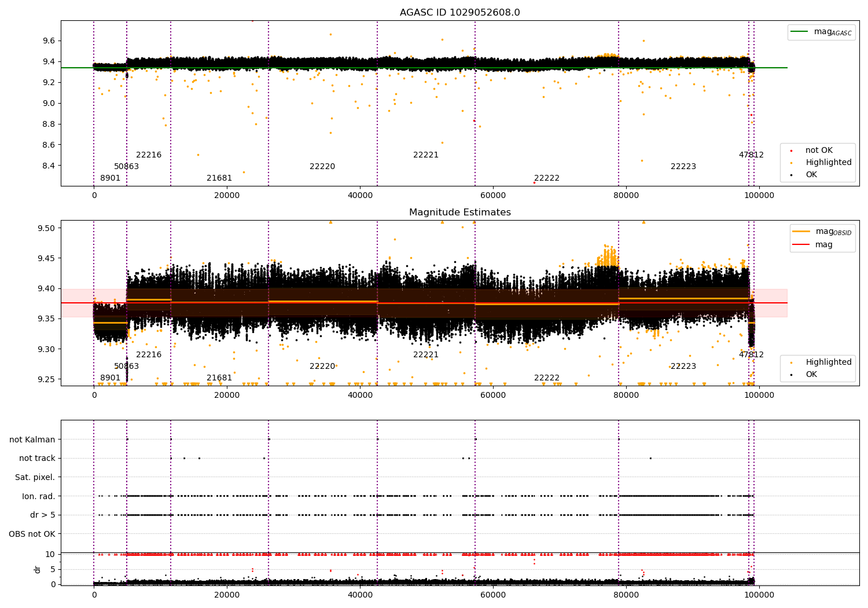The width and height of the screenshot is (868, 608).
Task: Click the green mag AGASC legend entry
Action: pos(821,32)
